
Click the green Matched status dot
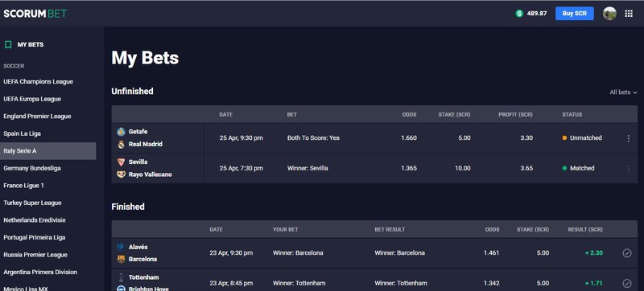pos(564,168)
